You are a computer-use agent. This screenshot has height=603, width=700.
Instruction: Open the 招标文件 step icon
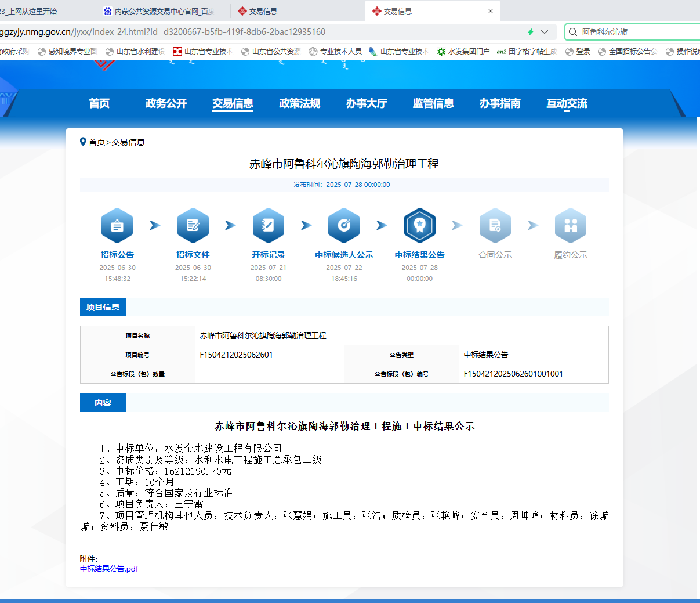click(193, 225)
